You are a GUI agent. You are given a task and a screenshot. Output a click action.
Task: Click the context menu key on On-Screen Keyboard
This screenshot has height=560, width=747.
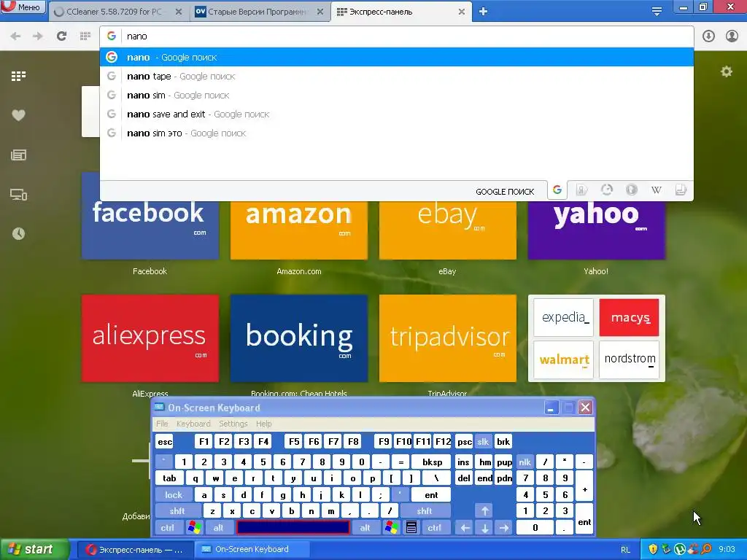(411, 528)
